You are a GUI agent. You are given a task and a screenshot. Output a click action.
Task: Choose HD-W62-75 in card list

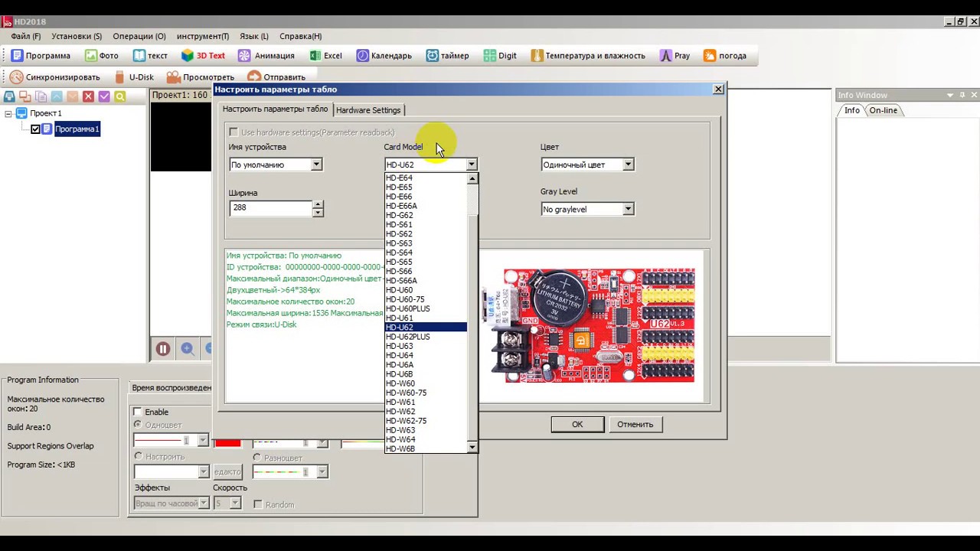point(426,421)
